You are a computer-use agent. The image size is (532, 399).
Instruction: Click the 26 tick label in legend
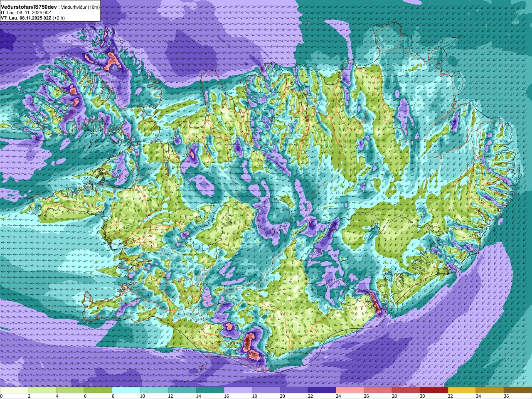366,396
